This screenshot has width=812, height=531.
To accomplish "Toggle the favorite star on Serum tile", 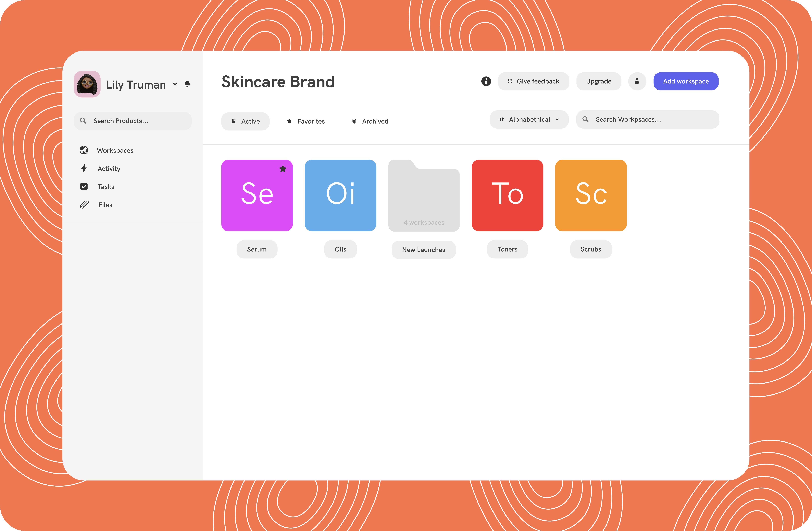I will pos(283,169).
